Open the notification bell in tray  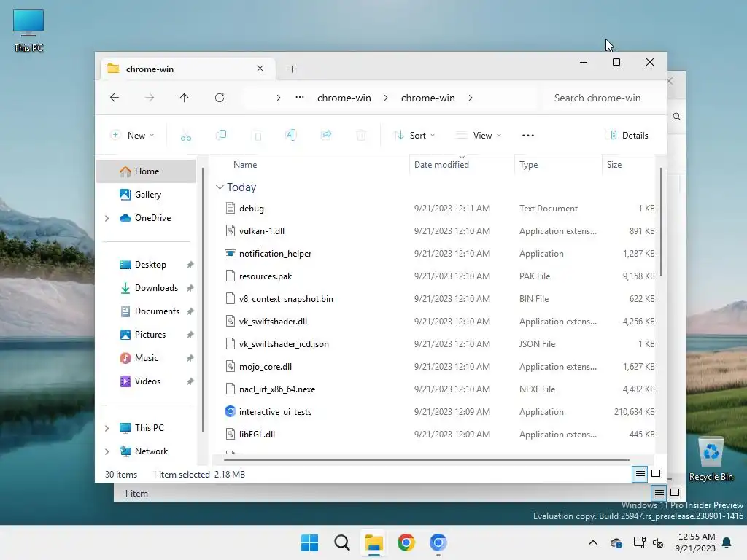coord(727,542)
